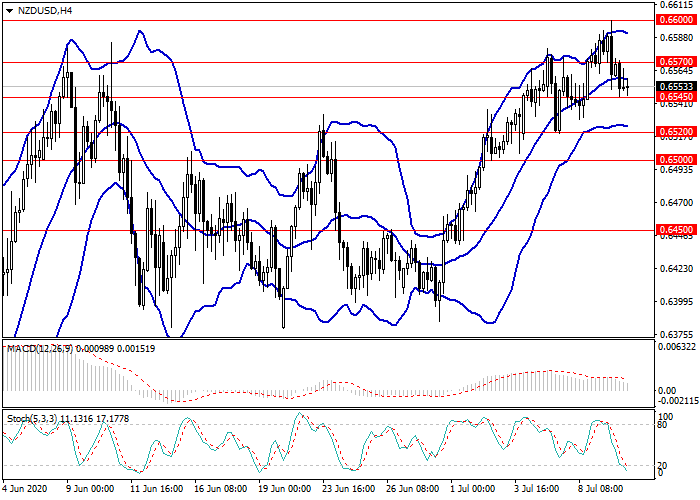700x500 pixels.
Task: Click the Stoch(5,3,3) indicator label
Action: click(34, 417)
